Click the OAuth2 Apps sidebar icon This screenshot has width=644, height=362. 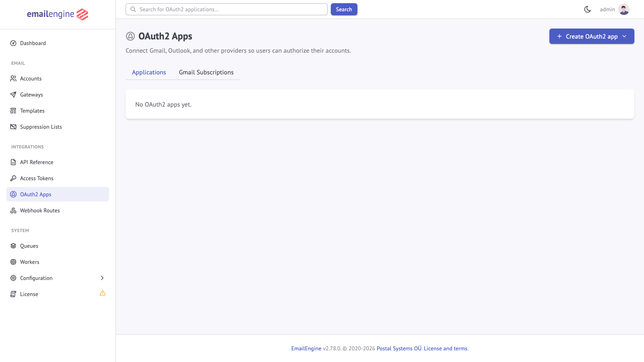click(x=13, y=194)
